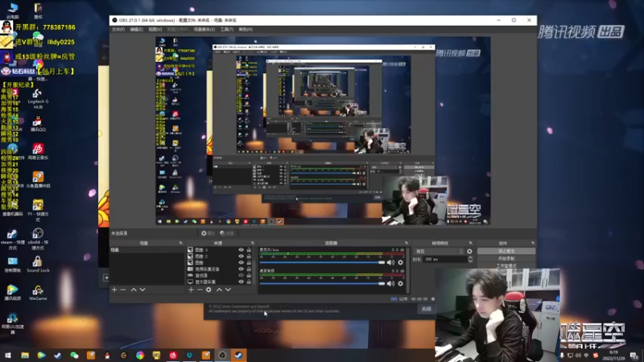Screen dimensions: 644x362
Task: Open Windows Start menu on taskbar
Action: point(8,355)
